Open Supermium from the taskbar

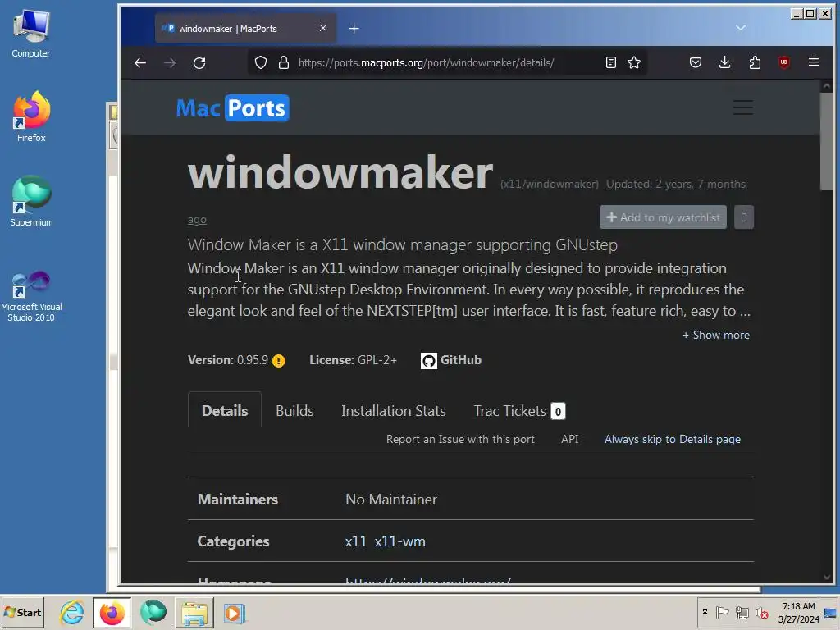[x=153, y=612]
